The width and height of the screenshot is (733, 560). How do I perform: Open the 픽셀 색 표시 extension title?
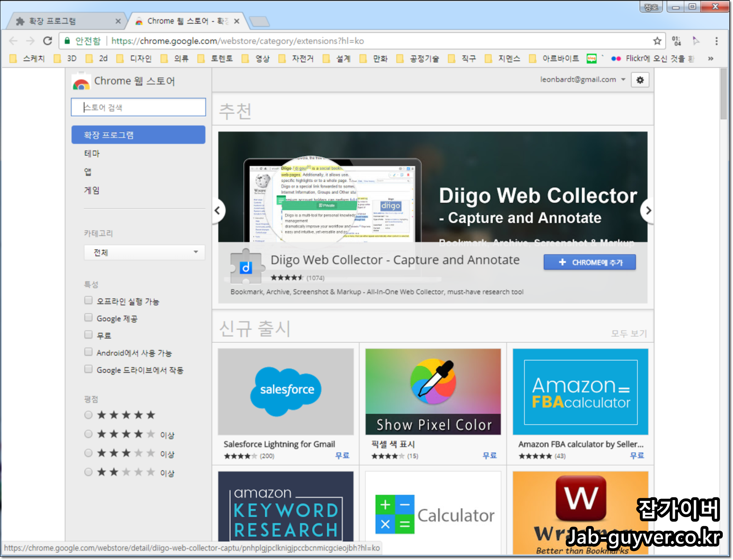point(393,444)
